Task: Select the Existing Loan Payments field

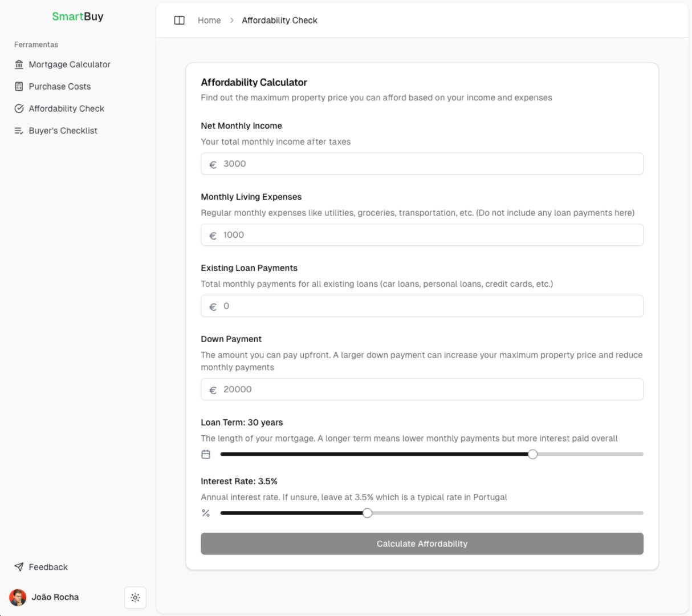Action: click(430, 306)
